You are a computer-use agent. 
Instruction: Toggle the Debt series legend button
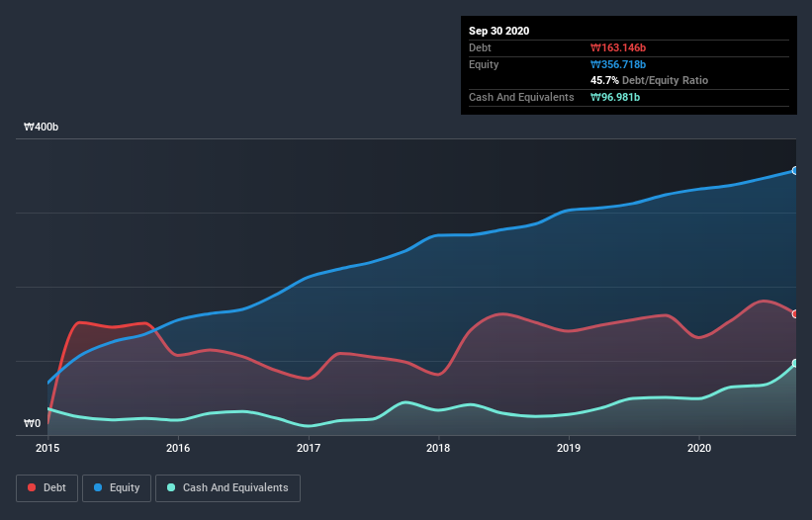point(47,488)
